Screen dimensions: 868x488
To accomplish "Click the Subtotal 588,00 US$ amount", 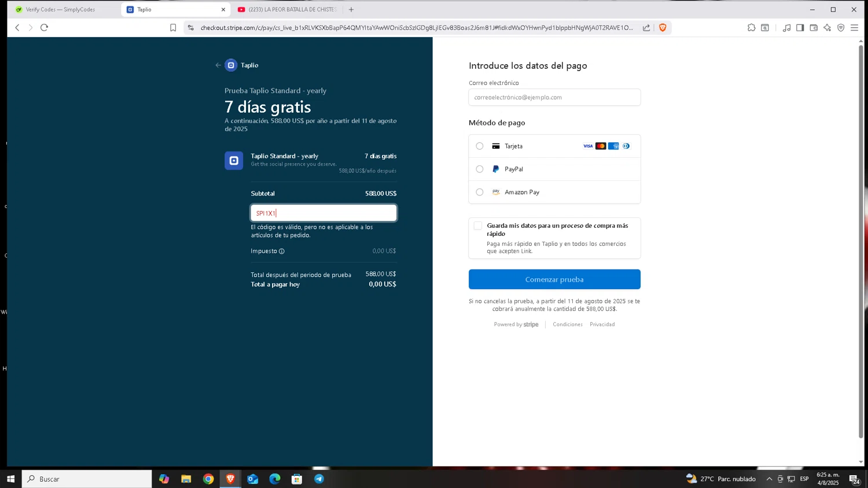I will (381, 194).
